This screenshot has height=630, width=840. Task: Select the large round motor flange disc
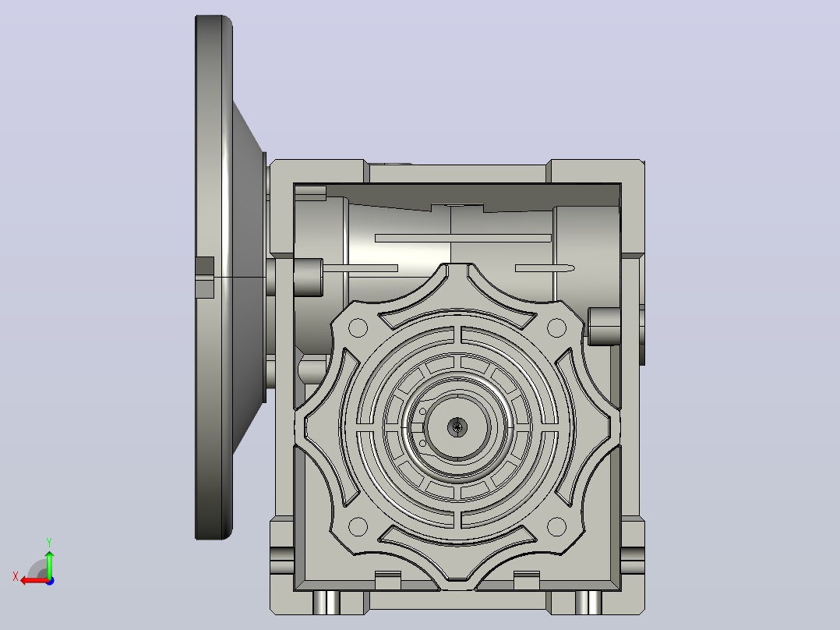coord(214,278)
